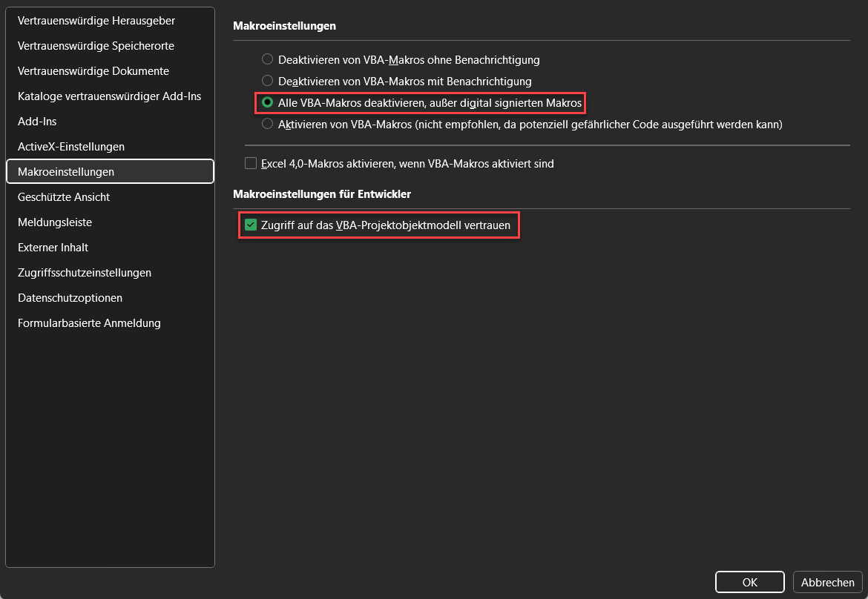Click the Abbrechen button
The height and width of the screenshot is (599, 868).
click(828, 582)
